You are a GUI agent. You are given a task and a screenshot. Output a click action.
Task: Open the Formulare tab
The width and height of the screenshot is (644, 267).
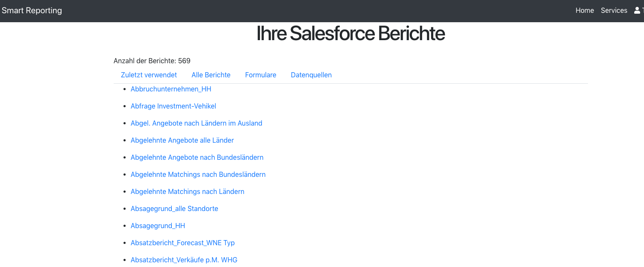261,75
